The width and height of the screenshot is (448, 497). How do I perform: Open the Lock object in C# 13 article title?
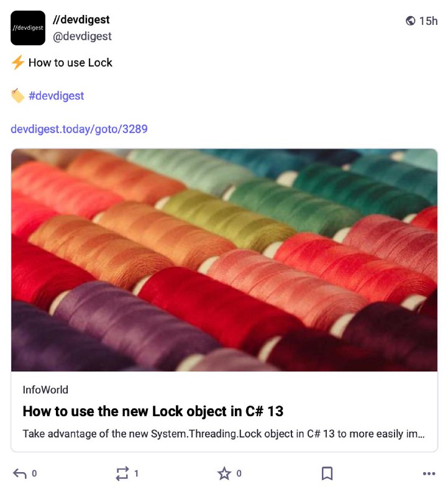point(153,411)
